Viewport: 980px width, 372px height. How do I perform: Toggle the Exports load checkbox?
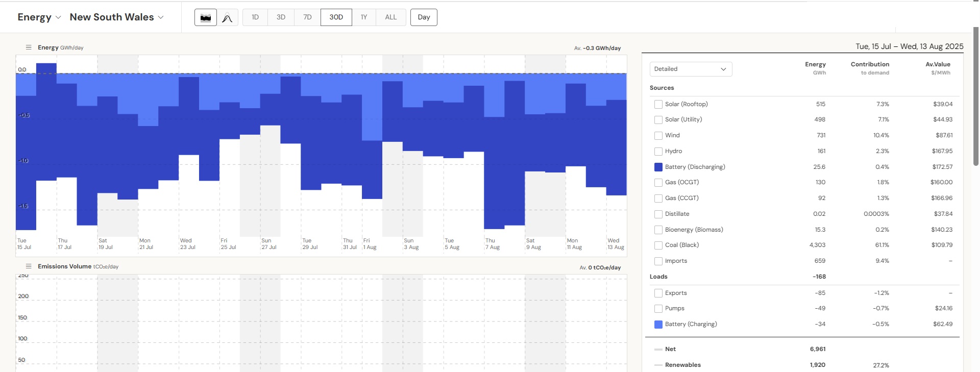(x=658, y=293)
